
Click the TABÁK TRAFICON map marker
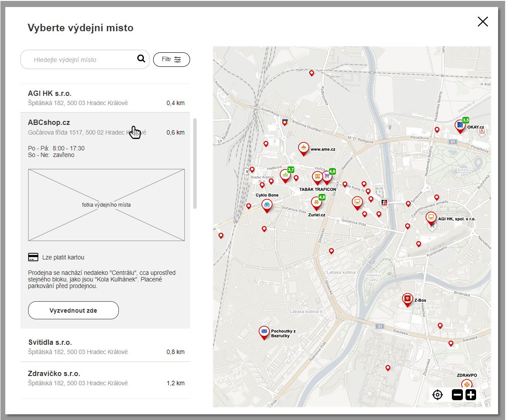tap(317, 178)
